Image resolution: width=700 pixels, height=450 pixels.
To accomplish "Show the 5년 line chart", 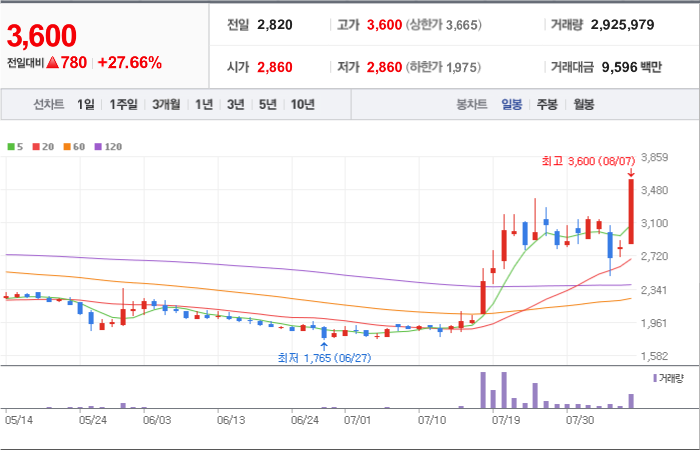I will [267, 104].
